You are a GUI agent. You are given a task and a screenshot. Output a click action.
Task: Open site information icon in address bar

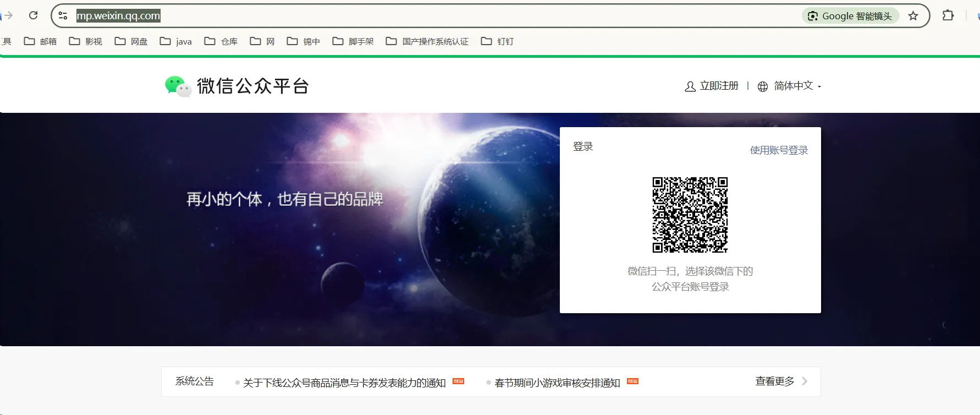tap(63, 16)
